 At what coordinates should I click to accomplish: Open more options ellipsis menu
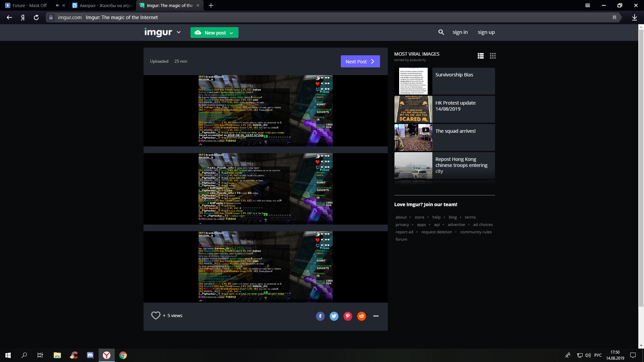(x=376, y=316)
